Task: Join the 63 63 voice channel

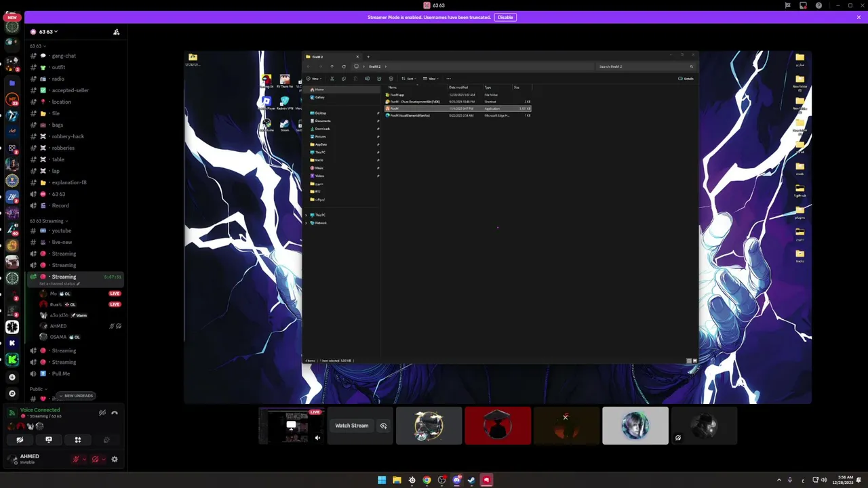Action: (75, 194)
